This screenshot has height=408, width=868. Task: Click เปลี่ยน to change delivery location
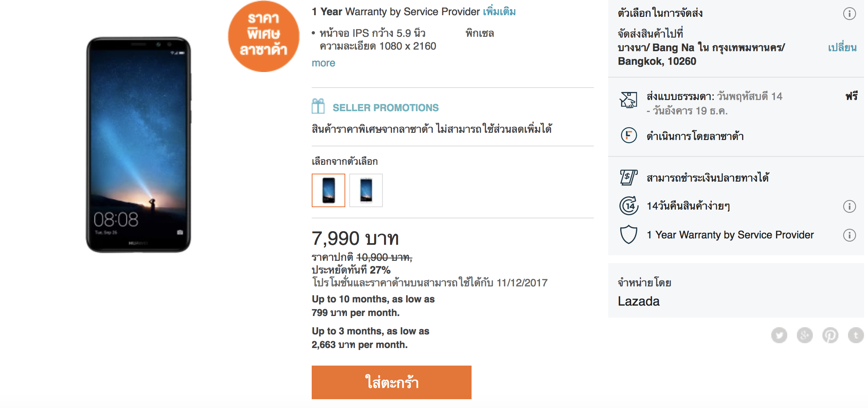coord(842,48)
